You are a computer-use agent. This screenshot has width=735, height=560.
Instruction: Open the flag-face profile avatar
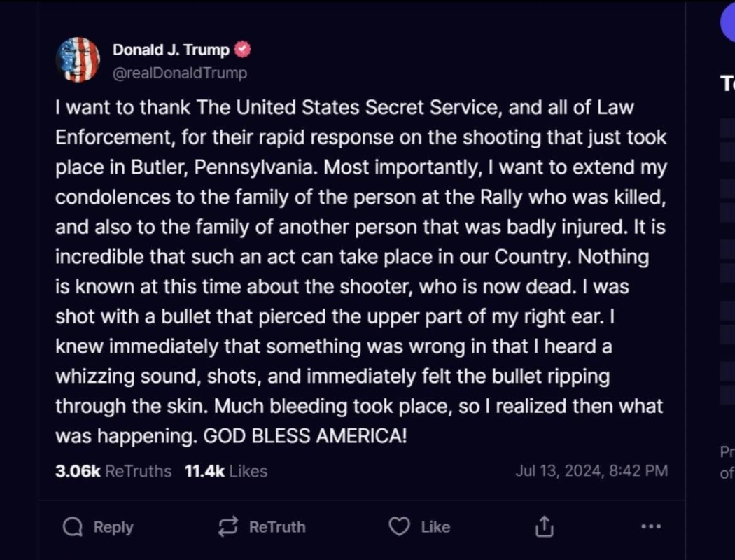(78, 60)
